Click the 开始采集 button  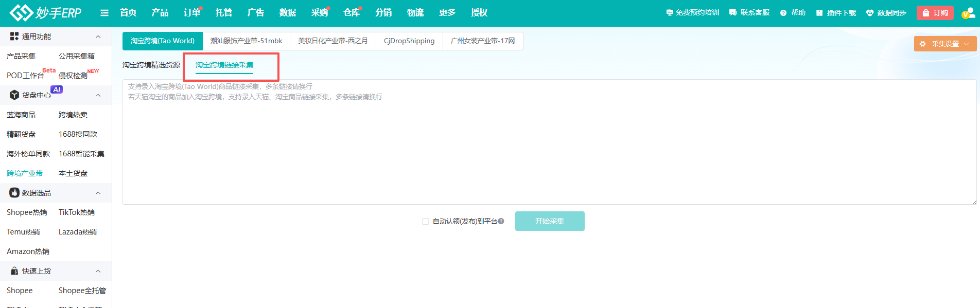tap(550, 221)
